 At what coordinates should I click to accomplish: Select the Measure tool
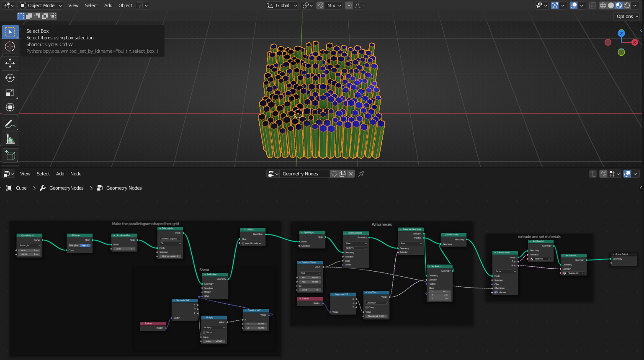point(10,139)
